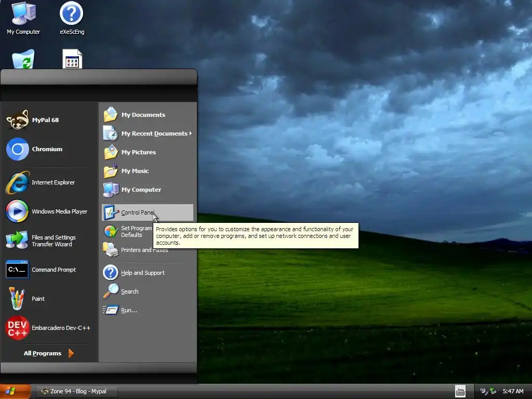This screenshot has height=399, width=532.
Task: Click My Computer icon in Start menu
Action: pos(111,189)
